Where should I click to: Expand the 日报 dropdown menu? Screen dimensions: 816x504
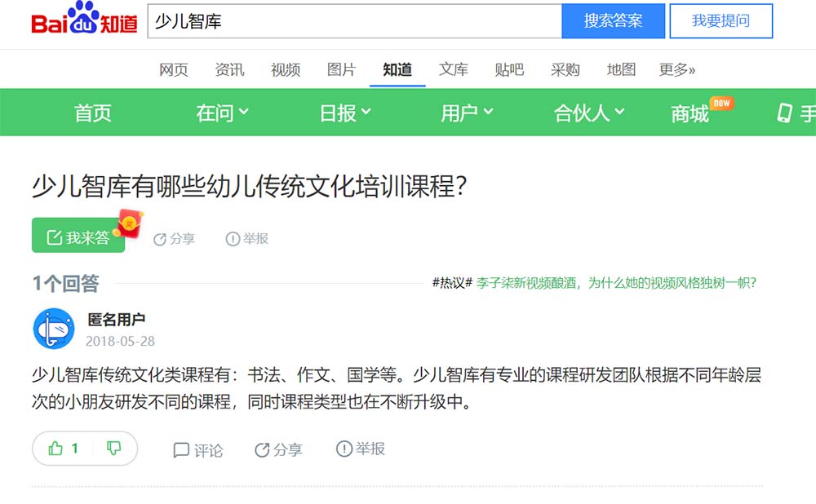pyautogui.click(x=345, y=113)
